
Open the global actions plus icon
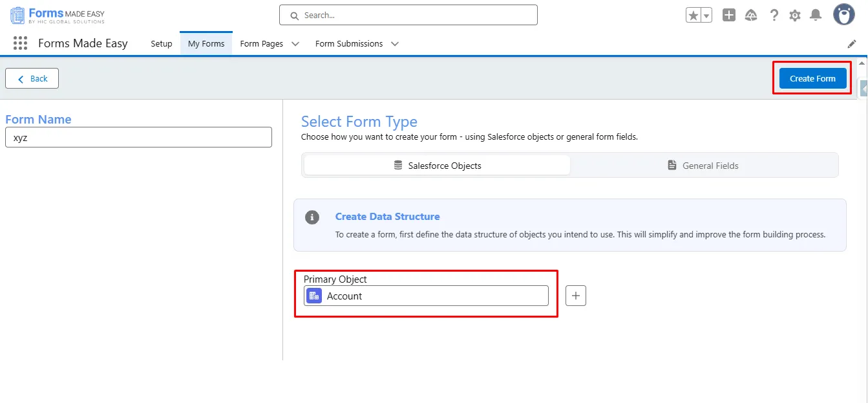(729, 16)
